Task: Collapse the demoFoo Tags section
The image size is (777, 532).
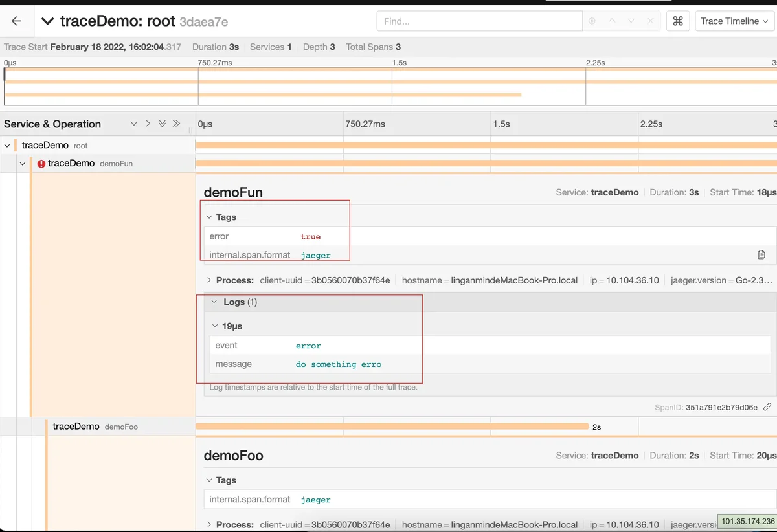Action: click(221, 480)
